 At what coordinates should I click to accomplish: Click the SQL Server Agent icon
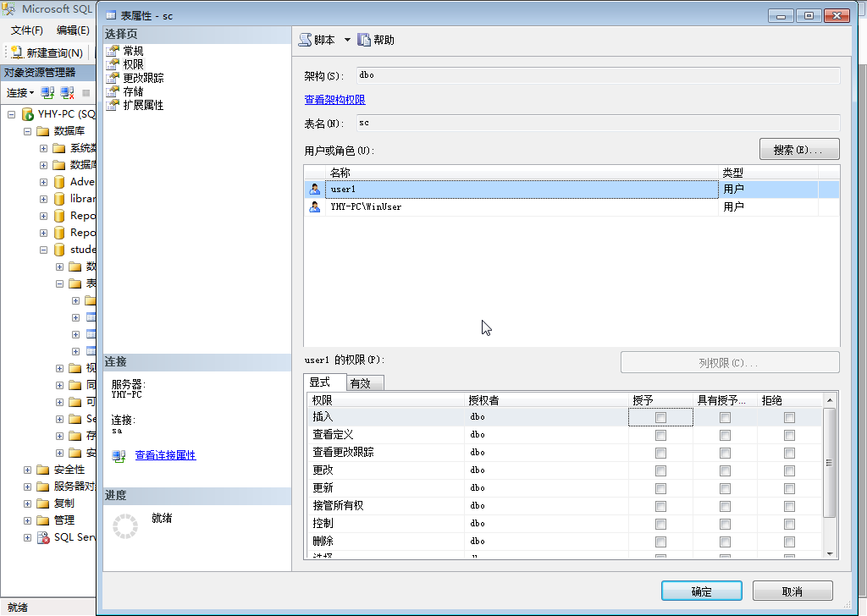click(x=43, y=537)
